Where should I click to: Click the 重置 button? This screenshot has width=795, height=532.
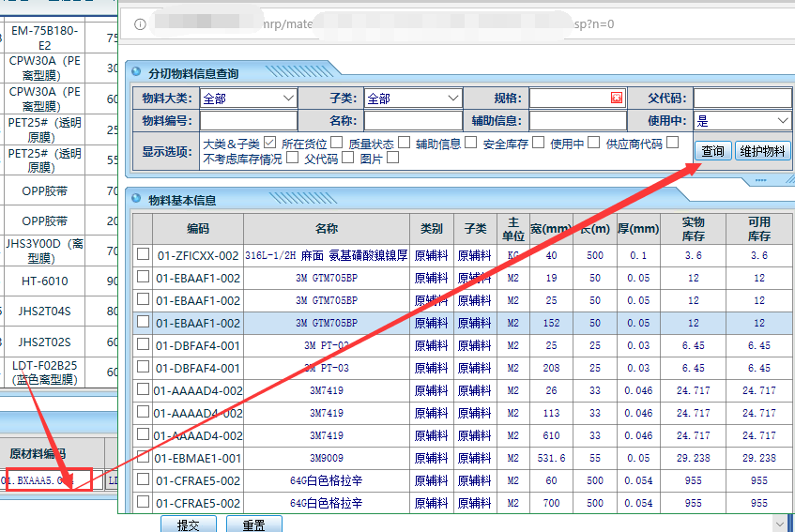point(253,525)
